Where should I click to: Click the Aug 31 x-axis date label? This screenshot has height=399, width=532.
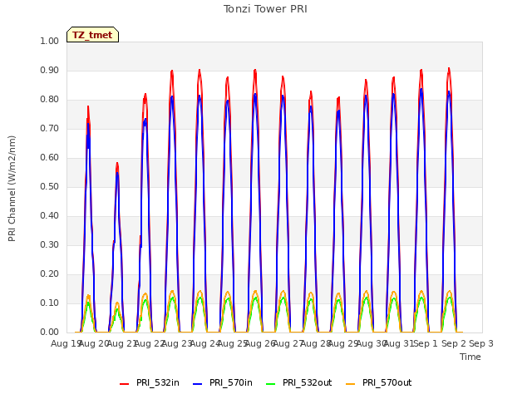(x=399, y=343)
